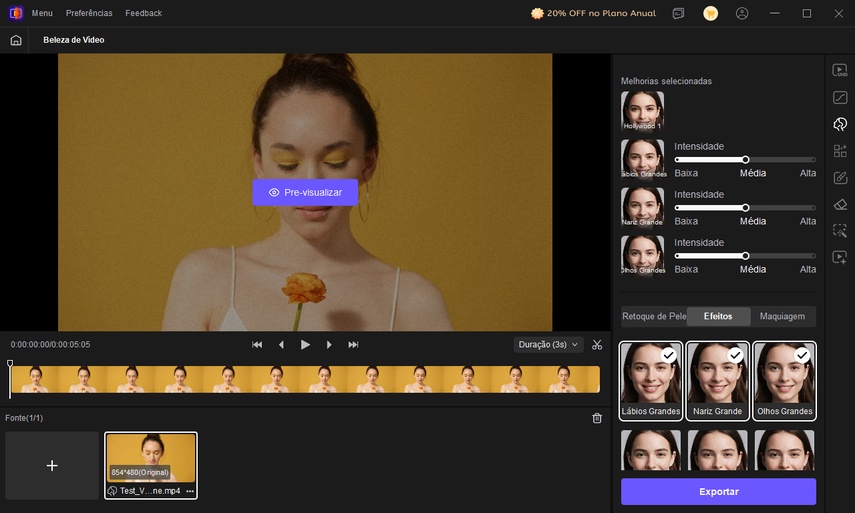Open the Menu item
Image resolution: width=855 pixels, height=513 pixels.
[x=42, y=13]
